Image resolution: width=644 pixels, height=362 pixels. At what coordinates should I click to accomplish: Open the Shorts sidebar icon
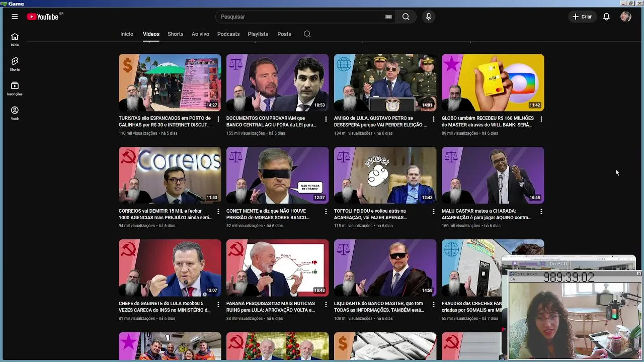pos(15,64)
